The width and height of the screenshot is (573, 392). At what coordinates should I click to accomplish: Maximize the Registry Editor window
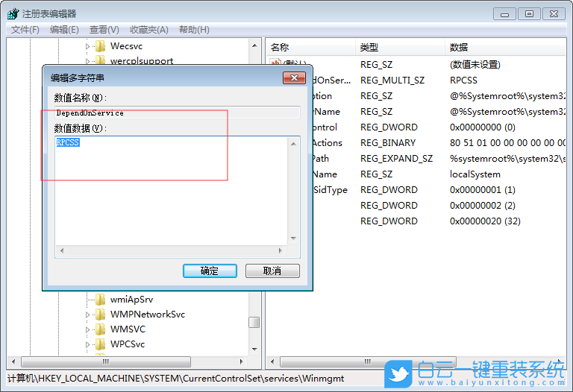tap(529, 14)
